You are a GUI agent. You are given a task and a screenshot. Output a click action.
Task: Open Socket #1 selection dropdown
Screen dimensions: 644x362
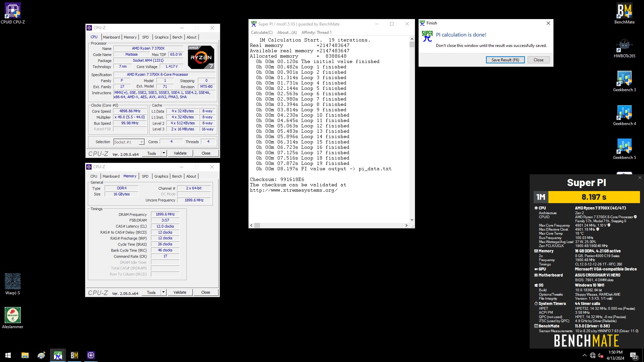click(129, 142)
